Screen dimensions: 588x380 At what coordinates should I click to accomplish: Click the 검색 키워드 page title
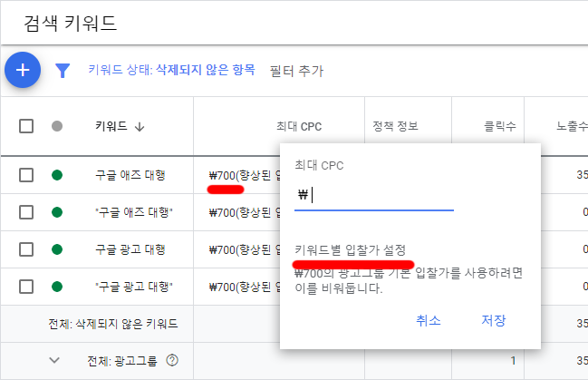click(70, 24)
